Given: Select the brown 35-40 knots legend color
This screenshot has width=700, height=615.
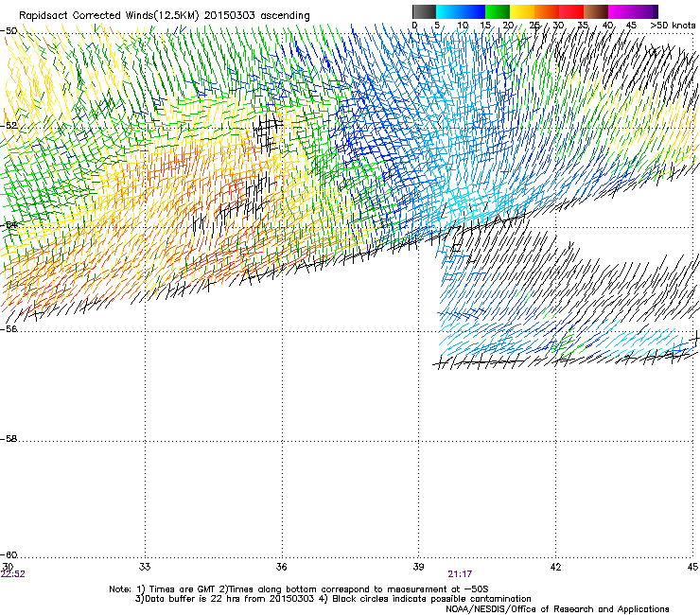Looking at the screenshot, I should click(596, 11).
